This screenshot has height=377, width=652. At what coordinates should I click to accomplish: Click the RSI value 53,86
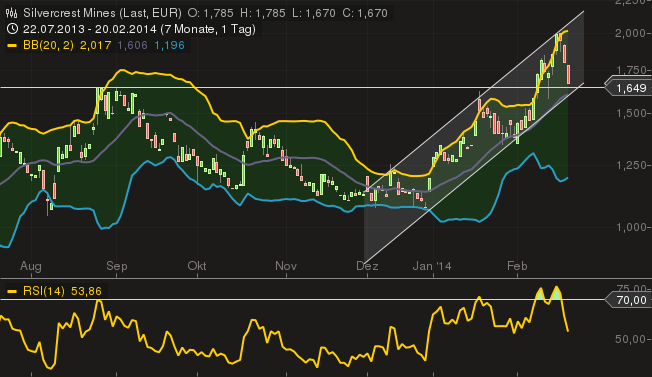(86, 291)
